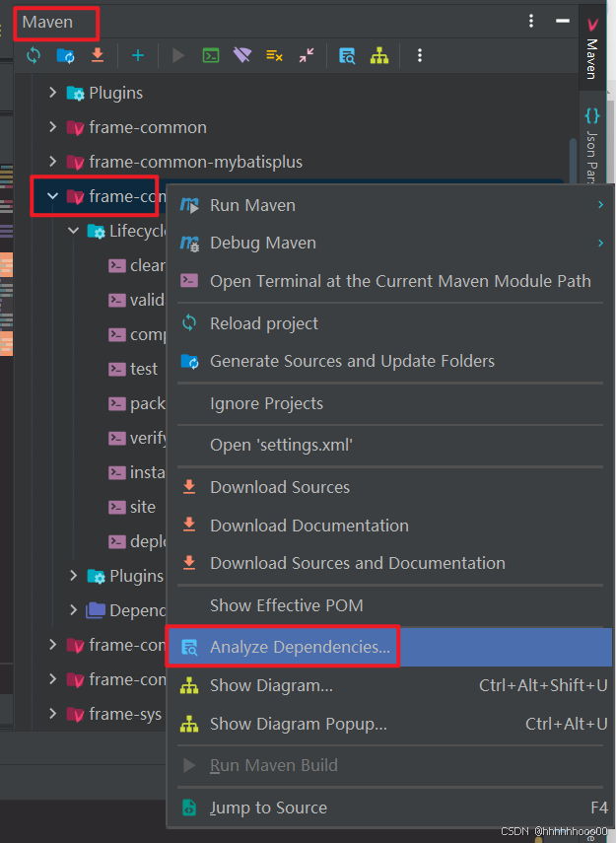616x843 pixels.
Task: Run the clean lifecycle goal
Action: click(138, 264)
